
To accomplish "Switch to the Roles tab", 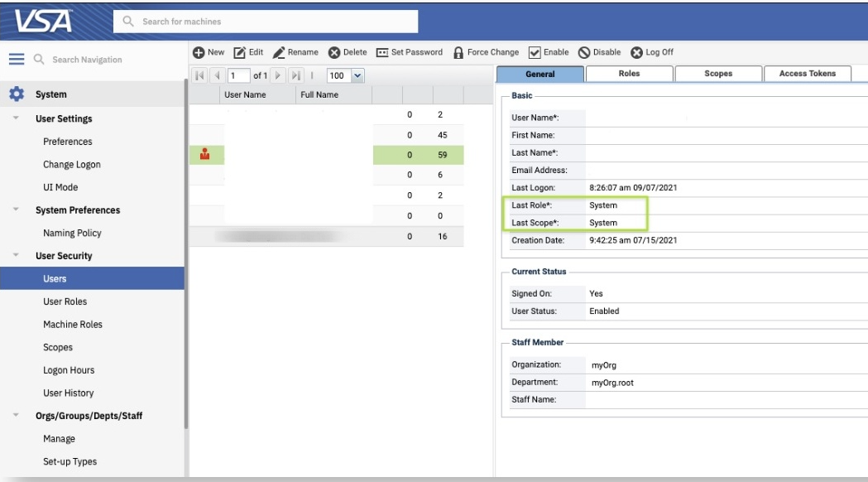I will pos(629,74).
